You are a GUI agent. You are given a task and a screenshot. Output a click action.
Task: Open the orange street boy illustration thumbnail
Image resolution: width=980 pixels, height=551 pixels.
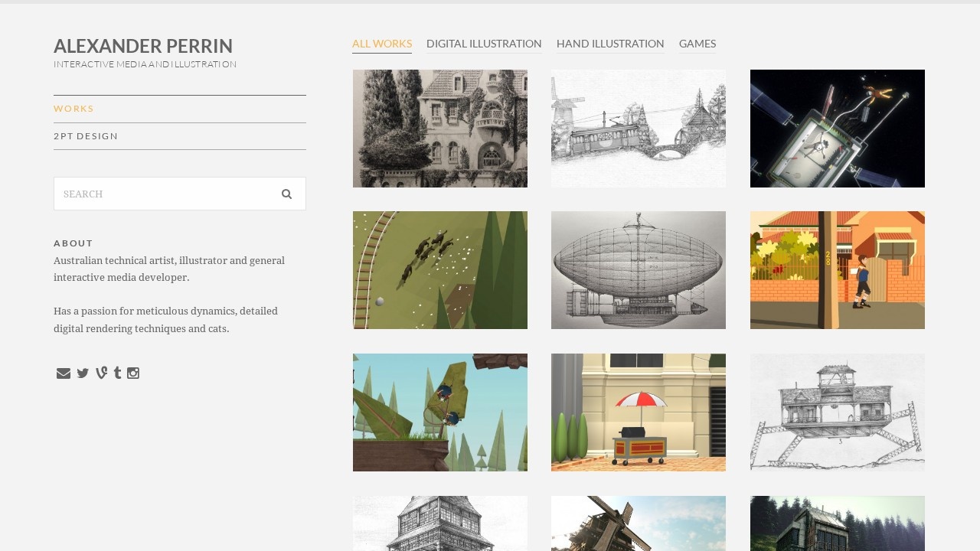(838, 270)
